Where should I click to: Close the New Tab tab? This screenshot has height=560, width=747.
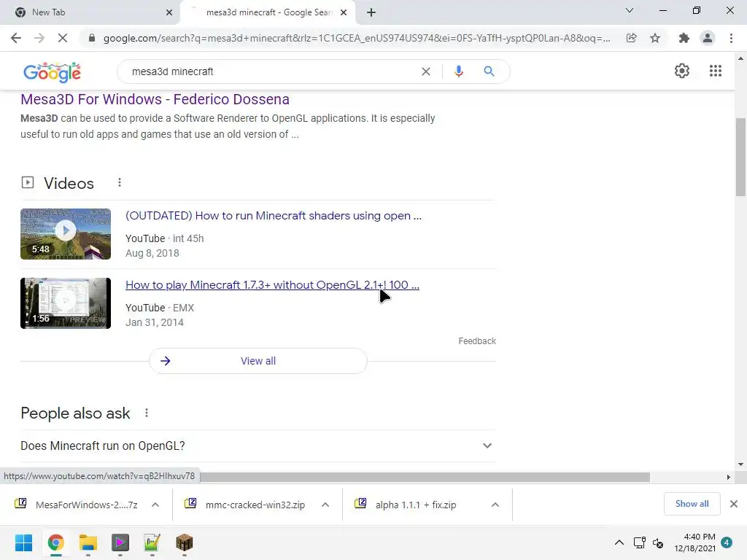pyautogui.click(x=169, y=12)
